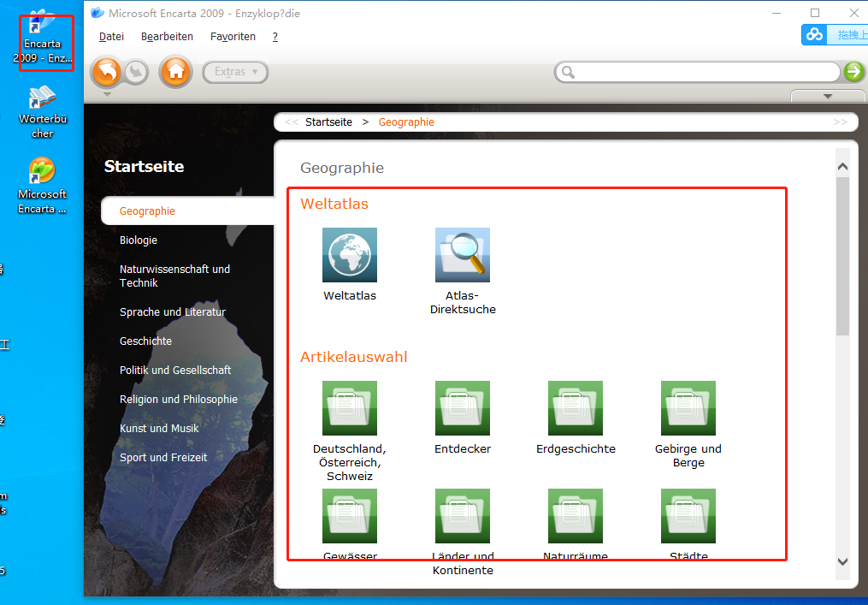The width and height of the screenshot is (868, 605).
Task: Click the grey Forward arrow button
Action: pos(136,72)
